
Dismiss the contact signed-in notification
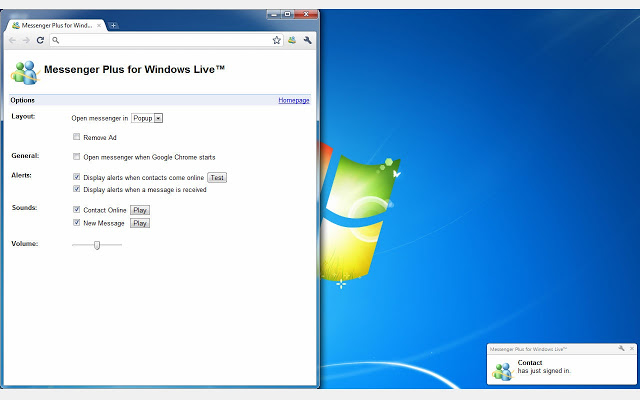pyautogui.click(x=632, y=348)
